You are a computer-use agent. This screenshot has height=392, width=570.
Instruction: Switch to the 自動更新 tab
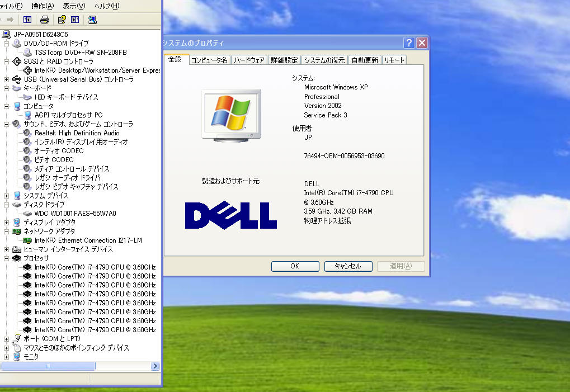(365, 60)
